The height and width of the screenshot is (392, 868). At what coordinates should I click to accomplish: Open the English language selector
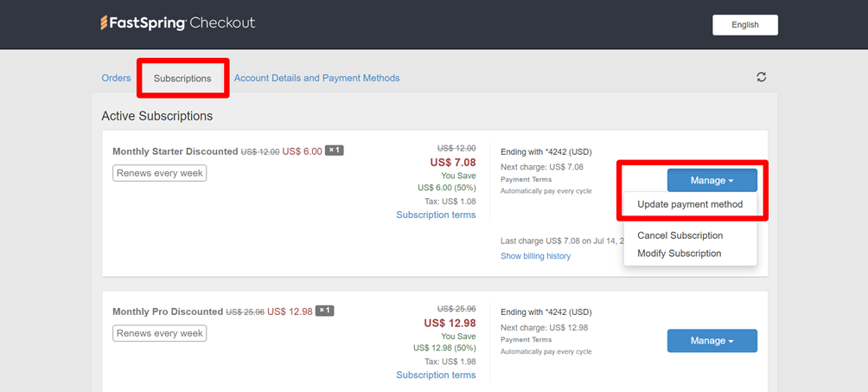[745, 25]
